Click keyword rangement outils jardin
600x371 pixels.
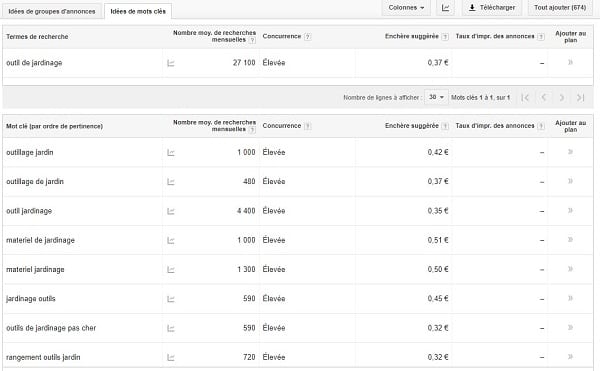pyautogui.click(x=43, y=357)
